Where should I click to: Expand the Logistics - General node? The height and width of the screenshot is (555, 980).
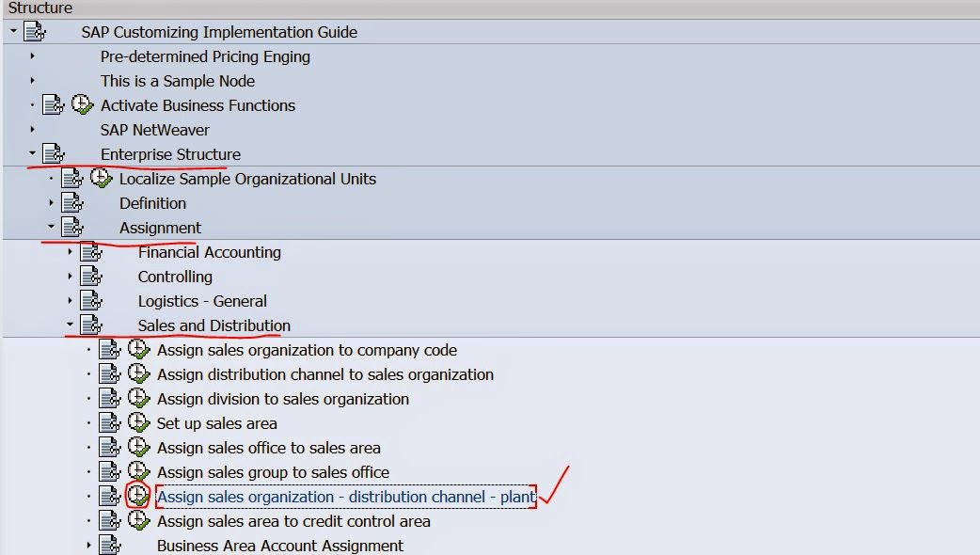pos(70,301)
